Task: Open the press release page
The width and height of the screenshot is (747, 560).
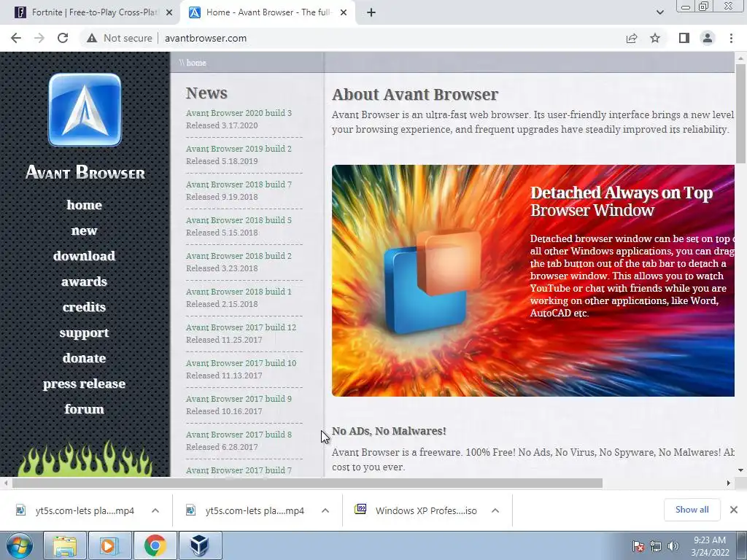Action: (x=85, y=384)
